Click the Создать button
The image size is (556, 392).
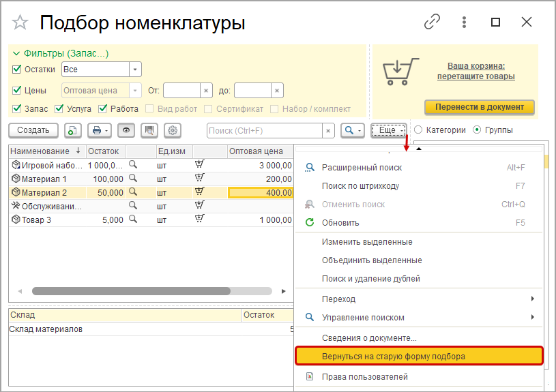tap(33, 130)
